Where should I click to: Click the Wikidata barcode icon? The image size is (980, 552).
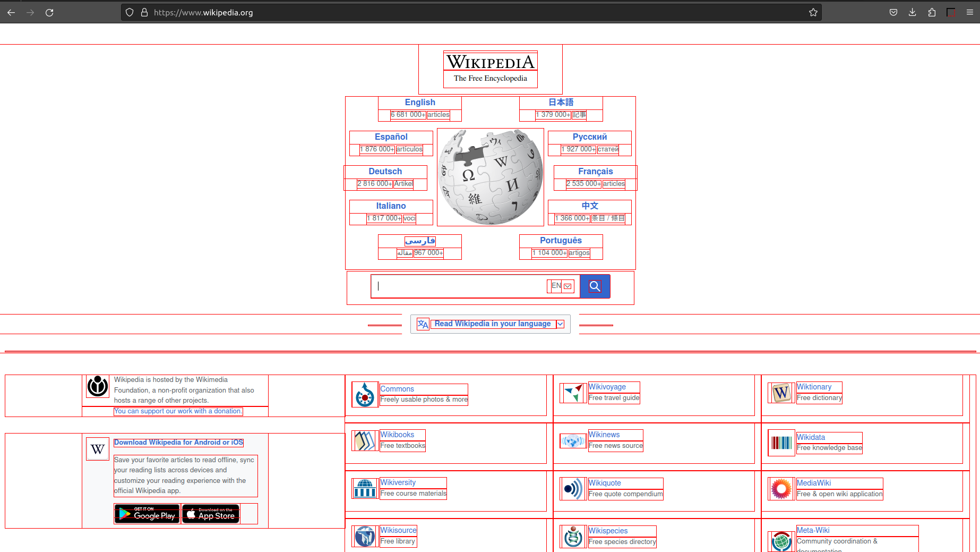point(781,443)
